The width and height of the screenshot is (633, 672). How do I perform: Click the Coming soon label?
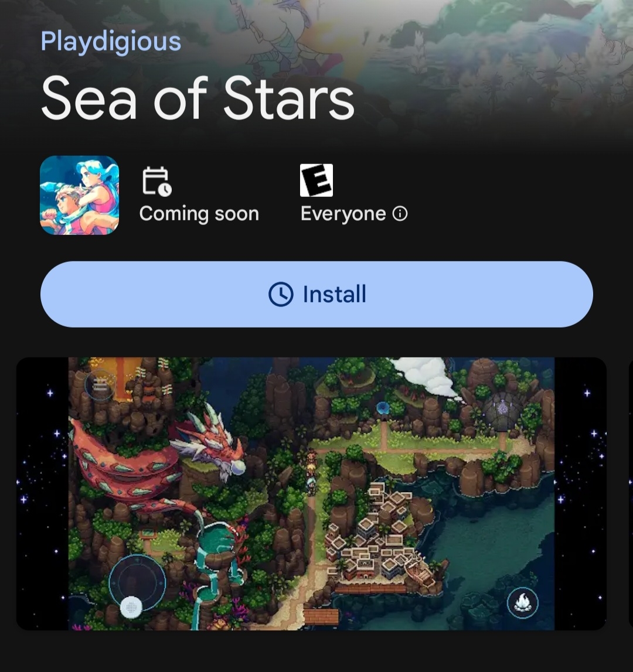tap(199, 213)
